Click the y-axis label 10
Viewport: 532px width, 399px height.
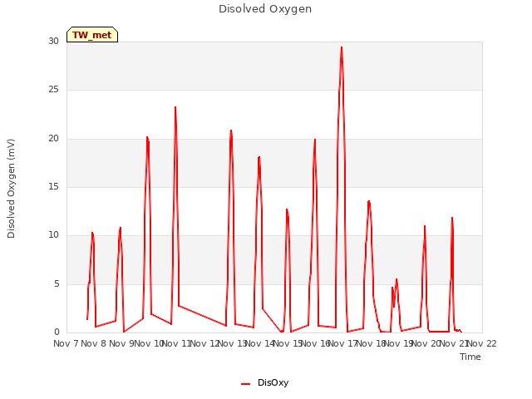[53, 234]
